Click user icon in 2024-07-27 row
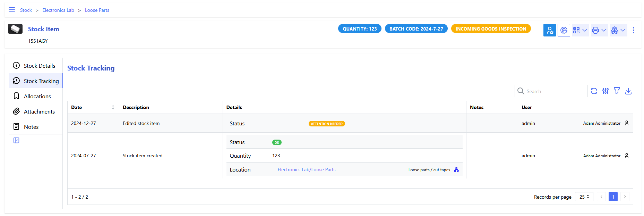The image size is (644, 216). pyautogui.click(x=627, y=156)
